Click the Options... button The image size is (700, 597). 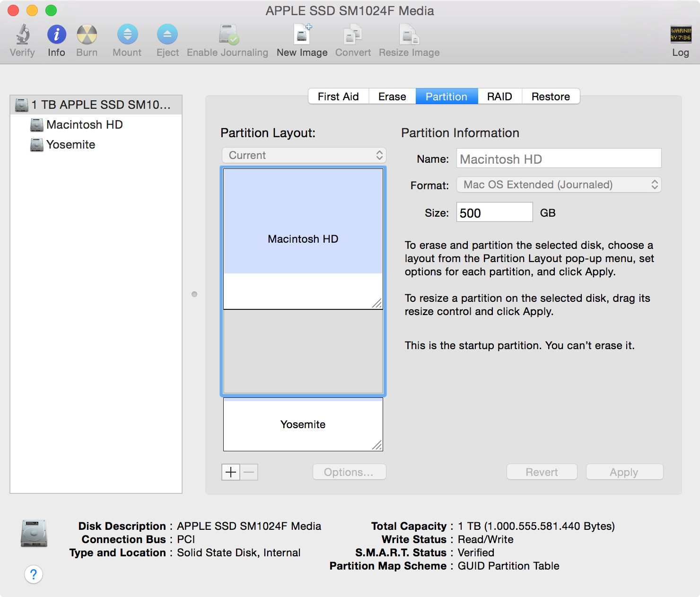pos(350,472)
